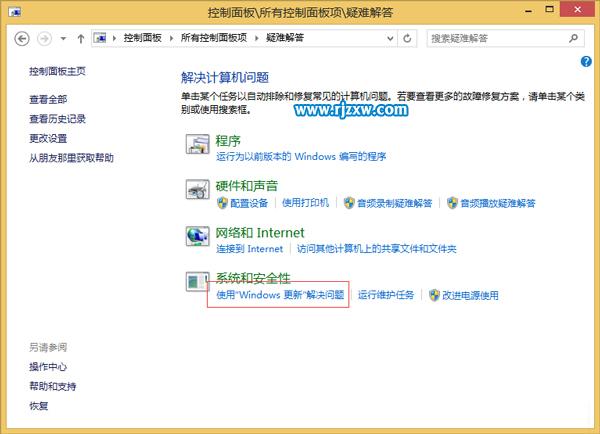
Task: Open 帮助和支持 link
Action: tap(53, 387)
